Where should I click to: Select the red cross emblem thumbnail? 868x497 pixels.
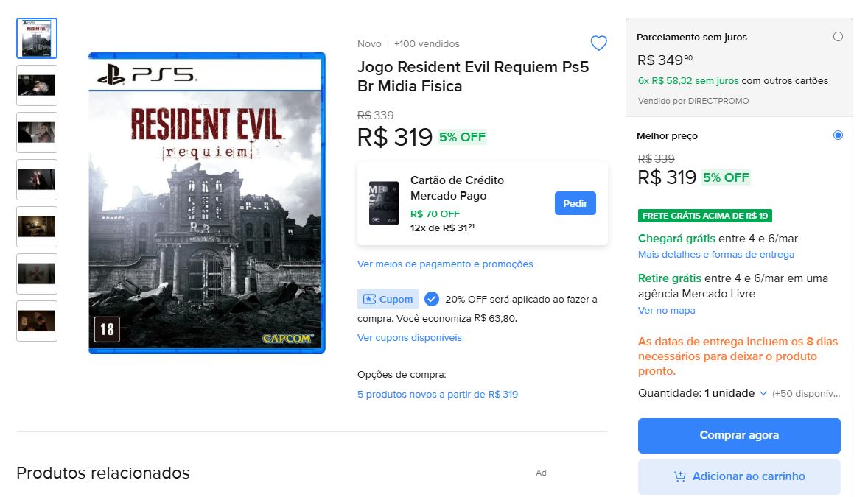[37, 274]
